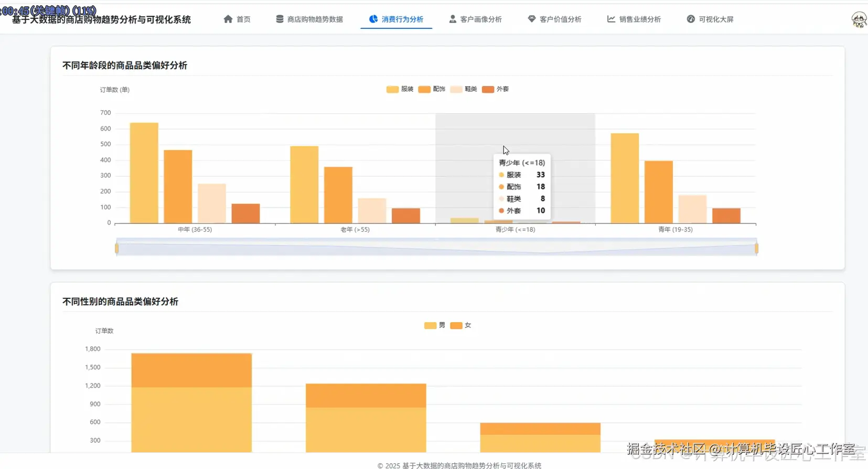Click the 男 segment of the third stacked bar
868x469 pixels.
(x=540, y=443)
